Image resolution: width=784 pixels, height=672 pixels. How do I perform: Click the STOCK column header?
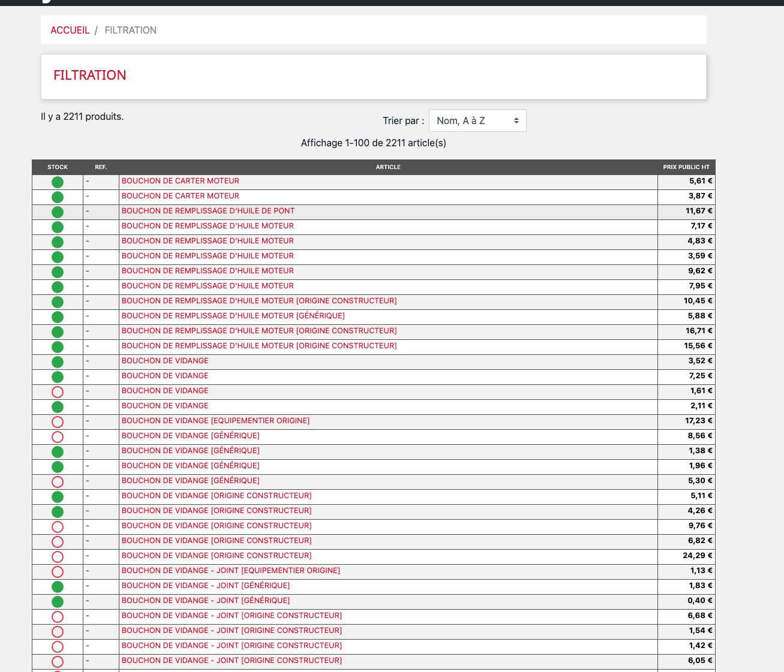click(x=58, y=167)
